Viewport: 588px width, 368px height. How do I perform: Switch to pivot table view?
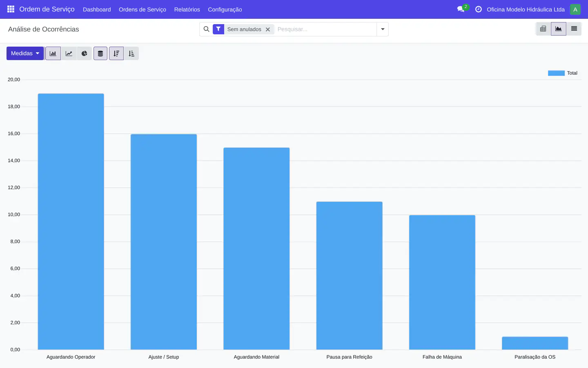point(543,29)
